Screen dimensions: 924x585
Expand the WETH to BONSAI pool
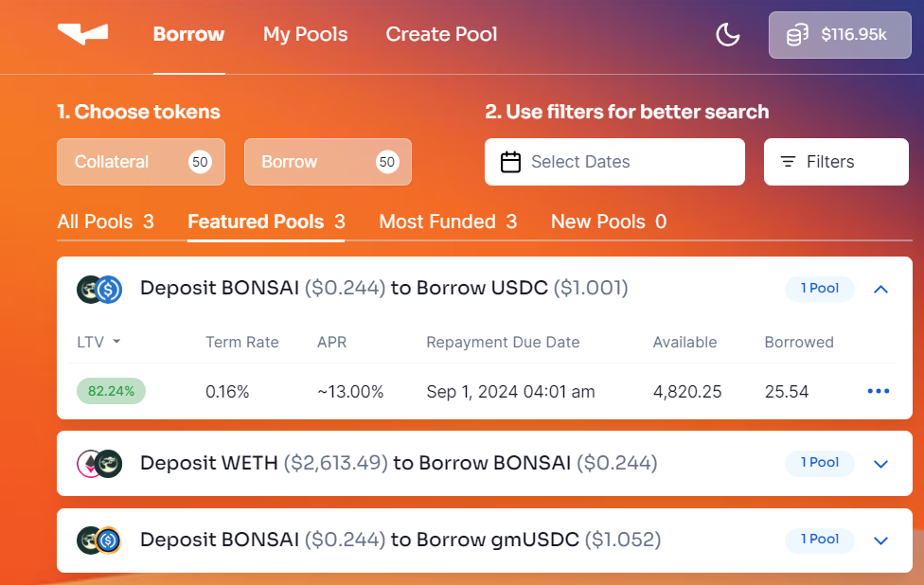click(880, 464)
